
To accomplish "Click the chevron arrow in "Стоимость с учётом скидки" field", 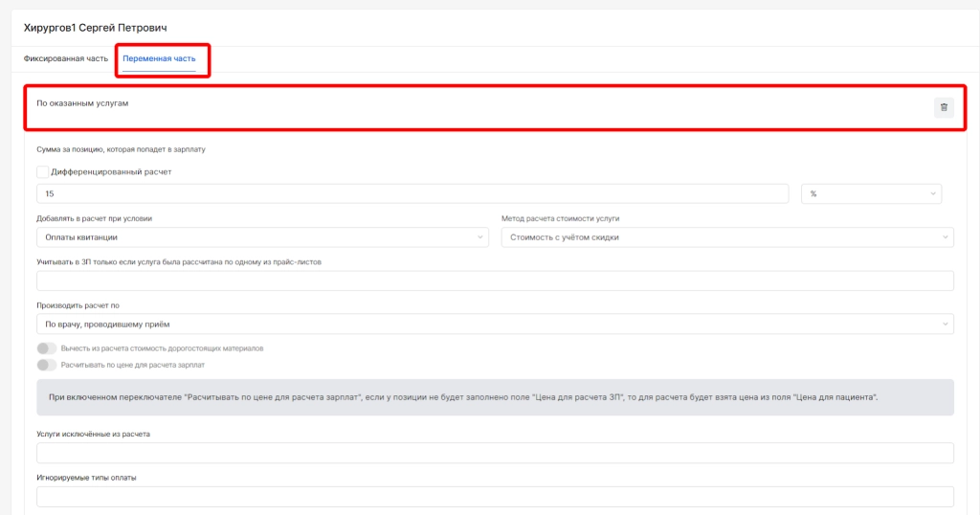I will coord(946,237).
